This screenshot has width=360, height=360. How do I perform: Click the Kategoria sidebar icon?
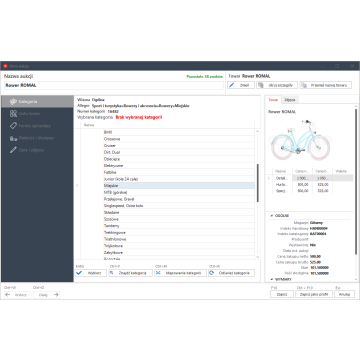tap(13, 102)
